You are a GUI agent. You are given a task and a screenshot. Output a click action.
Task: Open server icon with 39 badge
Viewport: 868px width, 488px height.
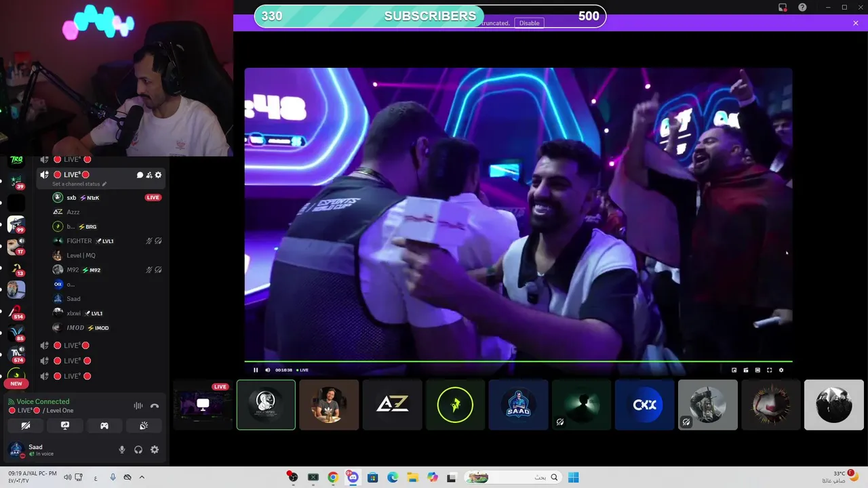pyautogui.click(x=16, y=180)
